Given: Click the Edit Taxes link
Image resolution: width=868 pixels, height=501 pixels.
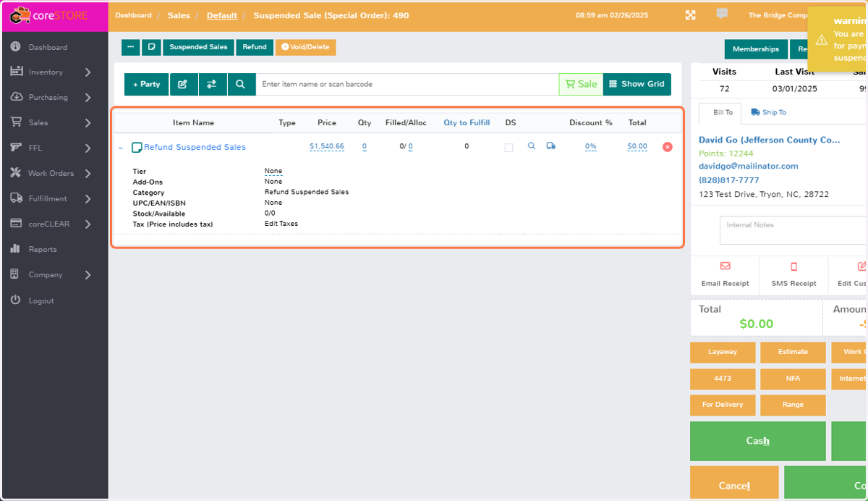Looking at the screenshot, I should pyautogui.click(x=281, y=224).
